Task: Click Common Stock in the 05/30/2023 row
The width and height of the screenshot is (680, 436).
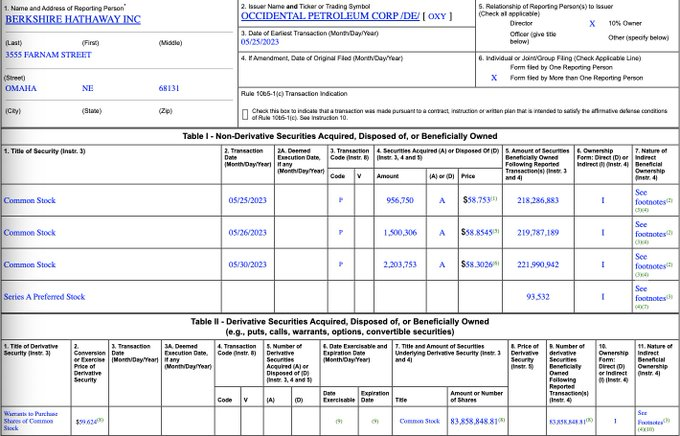Action: click(29, 265)
